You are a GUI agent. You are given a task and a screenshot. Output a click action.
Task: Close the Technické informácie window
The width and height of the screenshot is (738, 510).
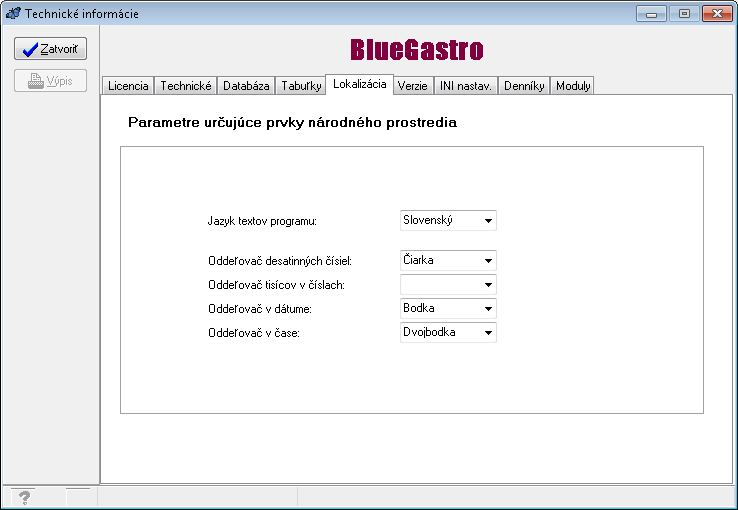pyautogui.click(x=717, y=14)
